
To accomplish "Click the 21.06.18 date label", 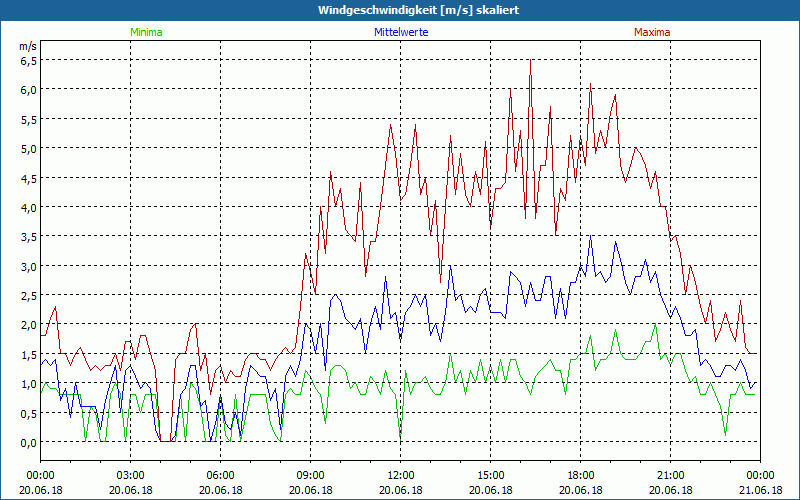I will pyautogui.click(x=760, y=490).
